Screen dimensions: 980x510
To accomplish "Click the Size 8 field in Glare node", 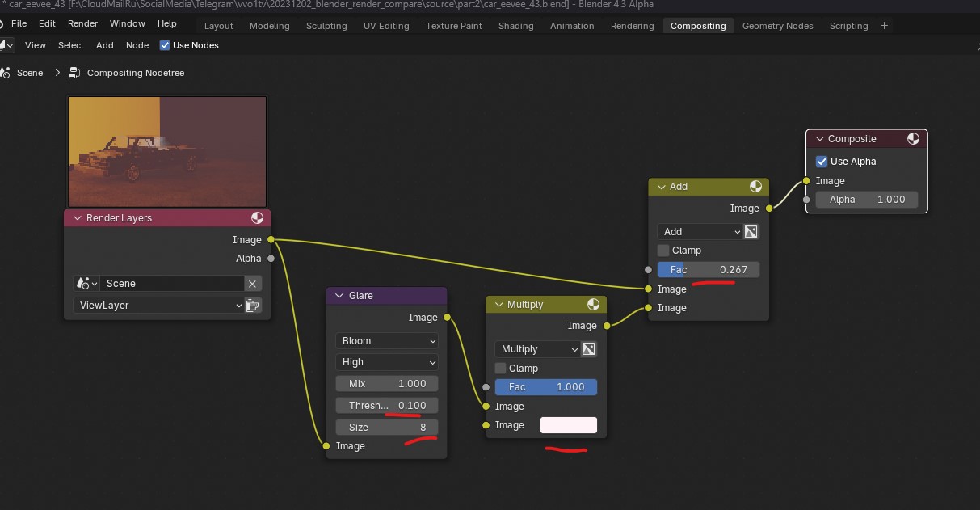I will coord(387,428).
